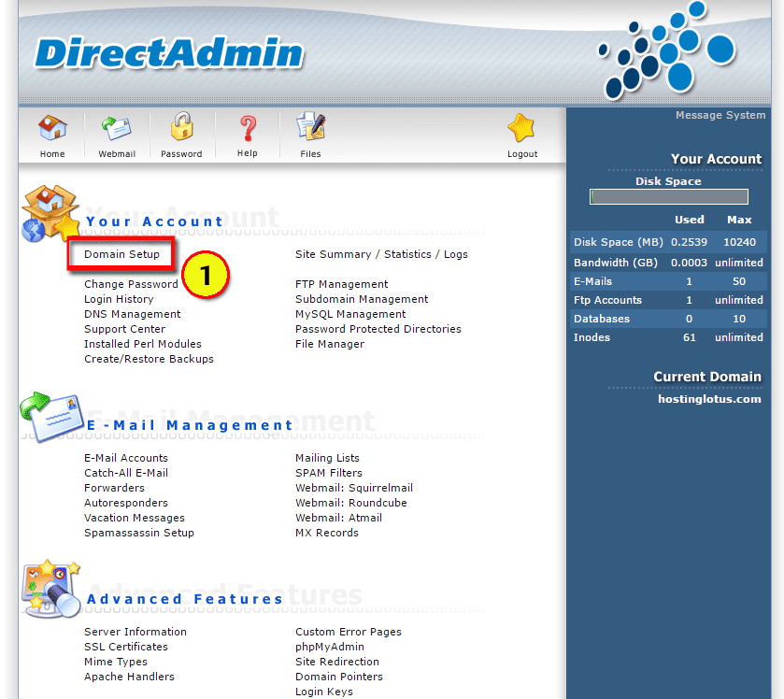Viewport: 784px width, 699px height.
Task: Open the Webmail envelope icon
Action: tap(117, 128)
